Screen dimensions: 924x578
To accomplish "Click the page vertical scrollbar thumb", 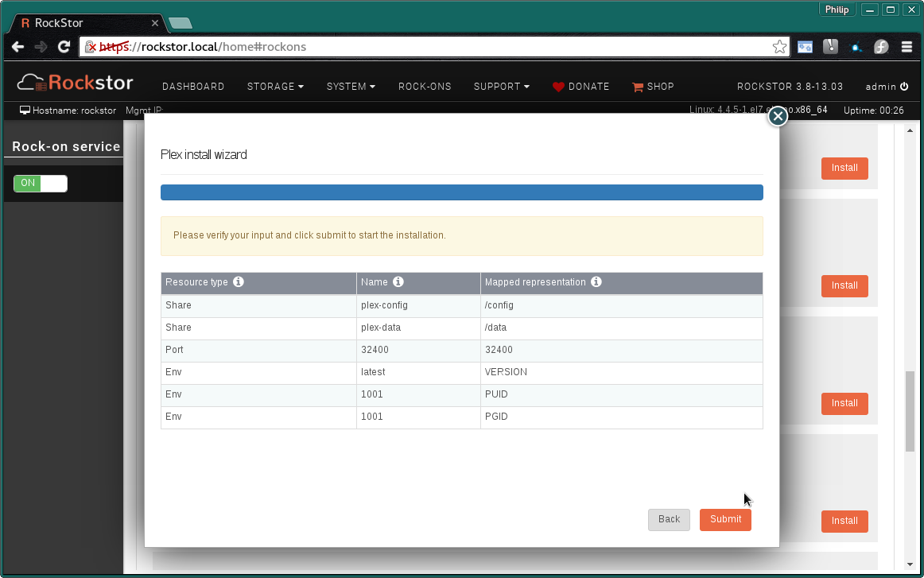I will click(x=910, y=411).
